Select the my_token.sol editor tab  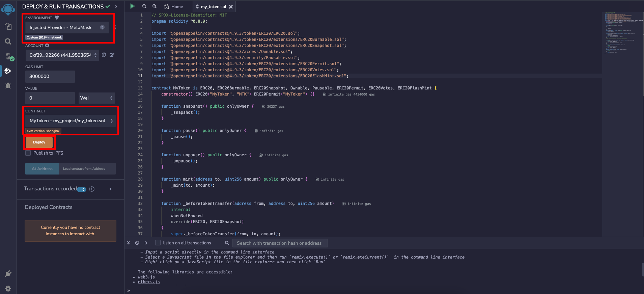pyautogui.click(x=213, y=6)
